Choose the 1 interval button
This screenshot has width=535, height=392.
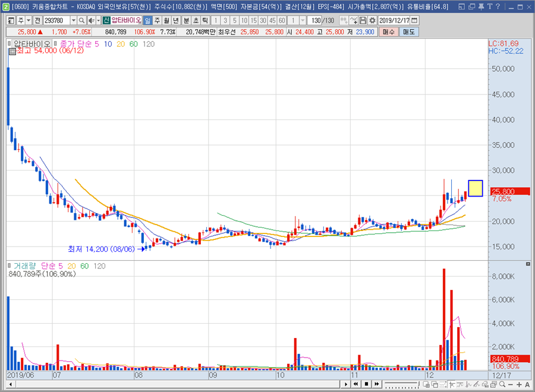(x=216, y=20)
